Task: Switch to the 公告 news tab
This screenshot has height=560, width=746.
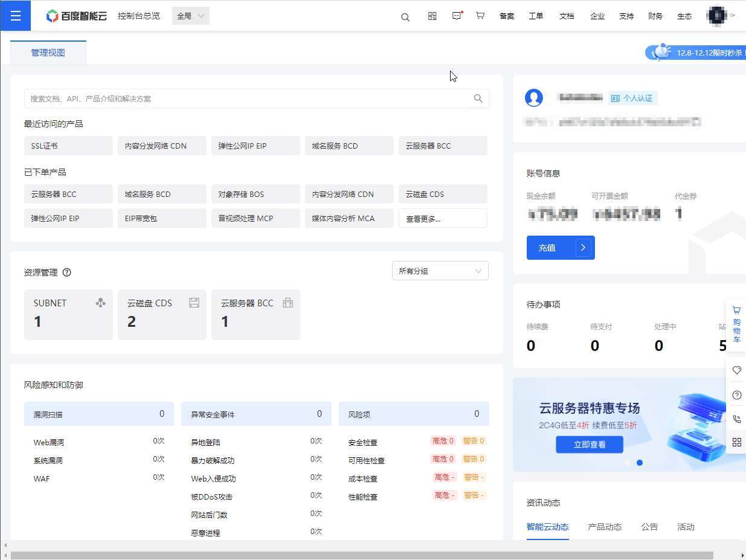Action: [x=649, y=527]
